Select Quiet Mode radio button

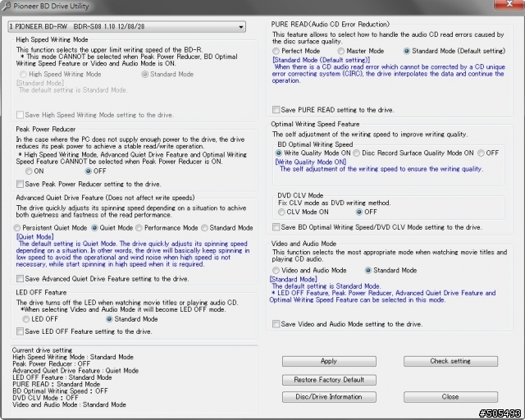[94, 228]
